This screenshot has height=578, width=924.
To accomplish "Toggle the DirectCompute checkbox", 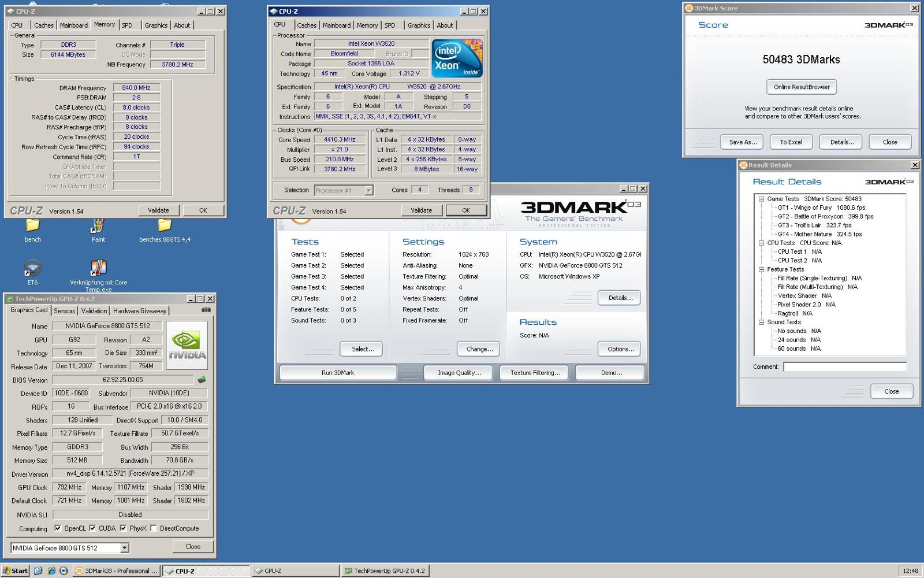I will pyautogui.click(x=154, y=528).
